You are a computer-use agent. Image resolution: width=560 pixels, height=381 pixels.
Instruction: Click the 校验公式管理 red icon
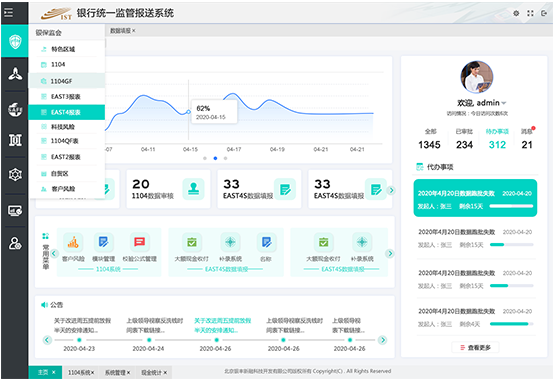point(139,242)
